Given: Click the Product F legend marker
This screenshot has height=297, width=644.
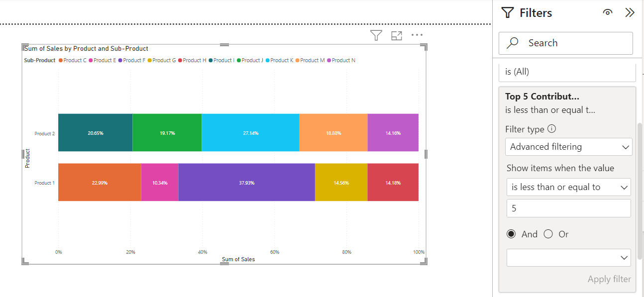Looking at the screenshot, I should [120, 60].
